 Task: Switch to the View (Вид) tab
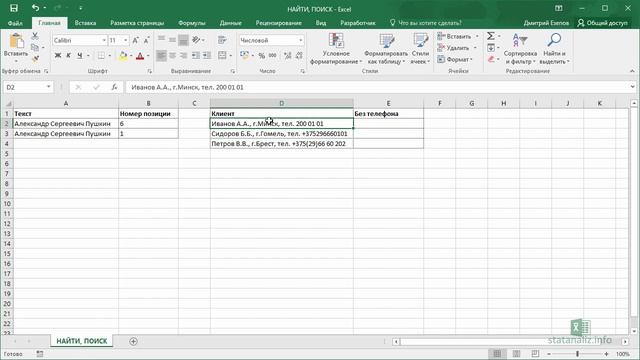tap(321, 23)
